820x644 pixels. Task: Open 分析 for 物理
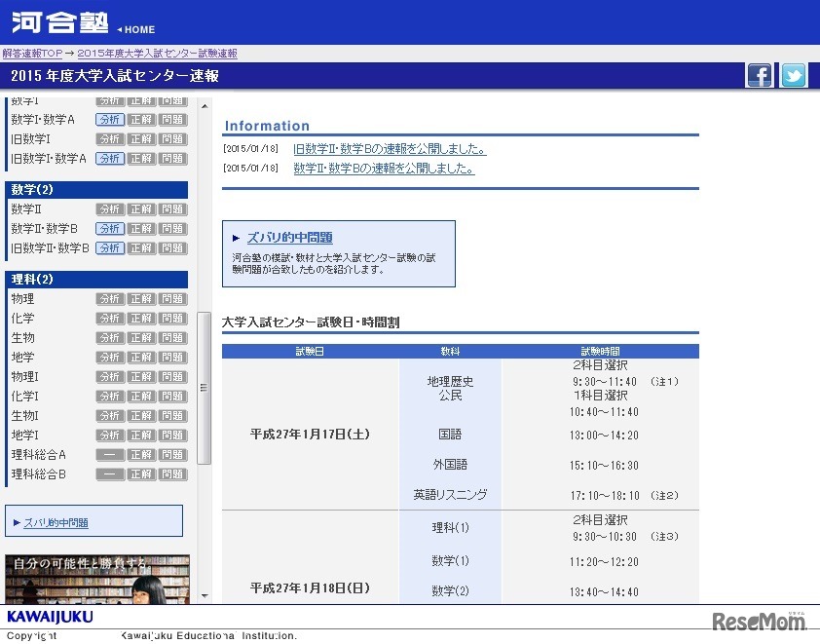tap(109, 299)
